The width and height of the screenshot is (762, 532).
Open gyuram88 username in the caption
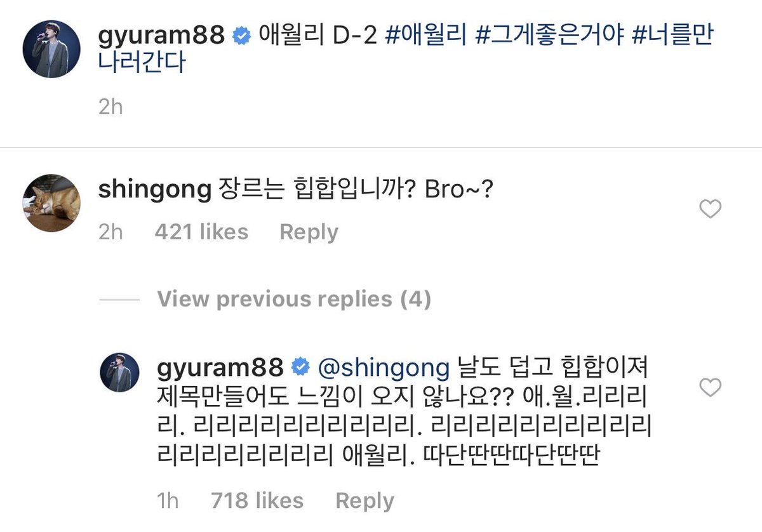pyautogui.click(x=163, y=36)
